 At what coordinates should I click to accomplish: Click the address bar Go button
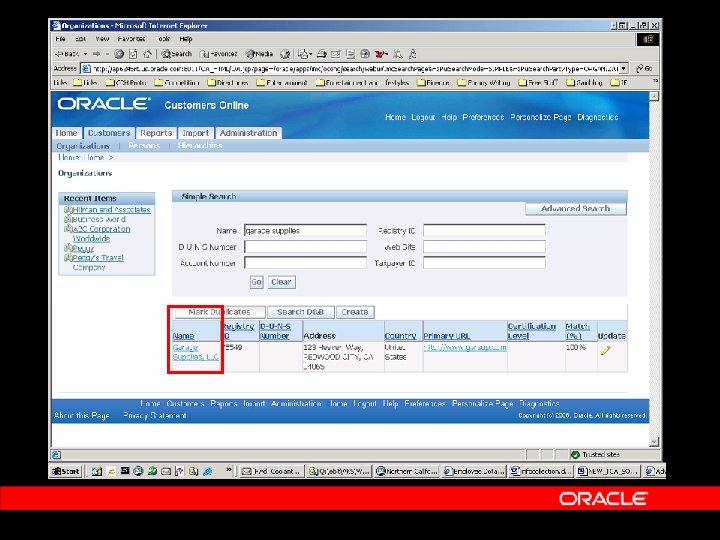coord(644,68)
